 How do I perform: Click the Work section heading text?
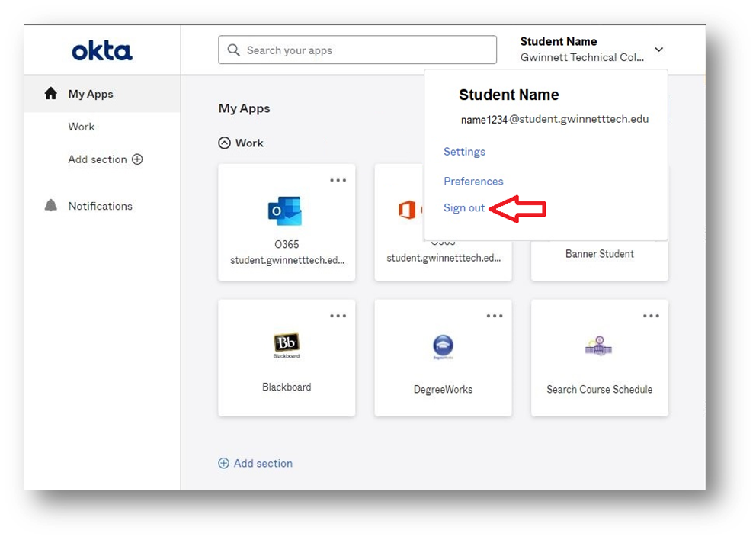pos(249,143)
